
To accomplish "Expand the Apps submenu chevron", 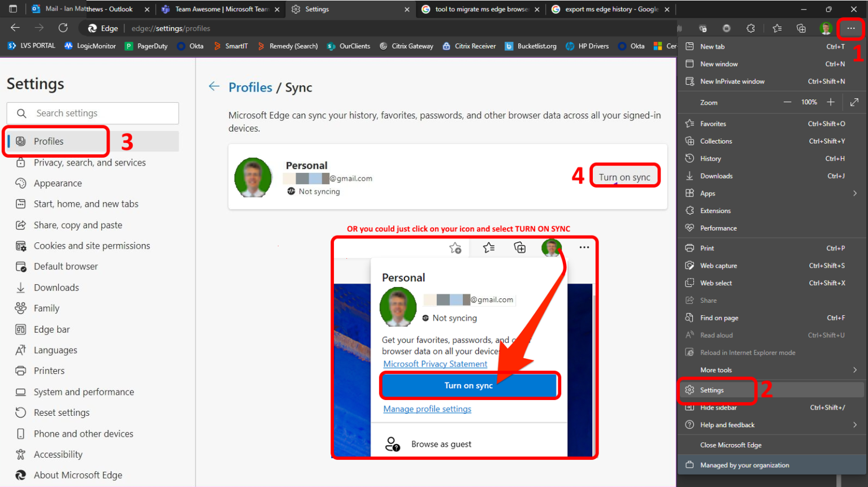I will pyautogui.click(x=855, y=193).
